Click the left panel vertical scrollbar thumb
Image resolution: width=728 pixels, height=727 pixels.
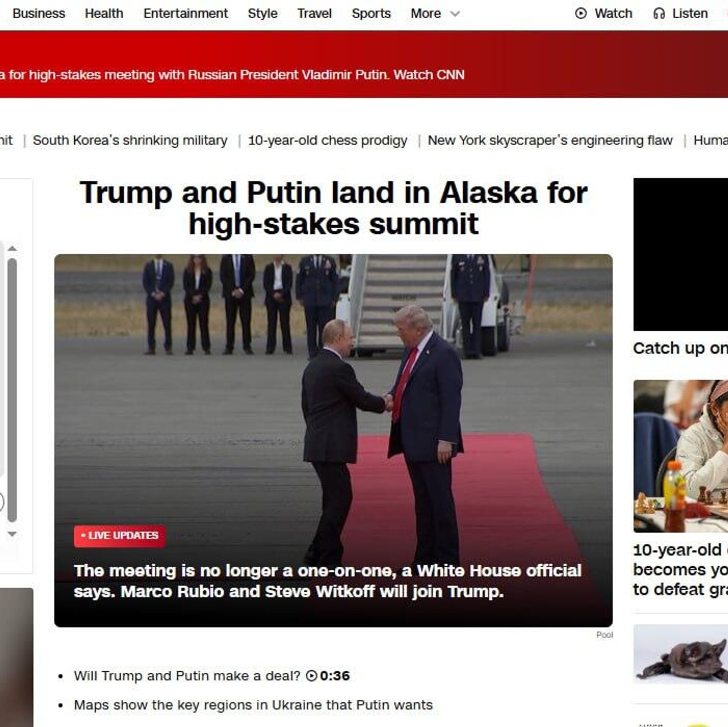tap(12, 390)
